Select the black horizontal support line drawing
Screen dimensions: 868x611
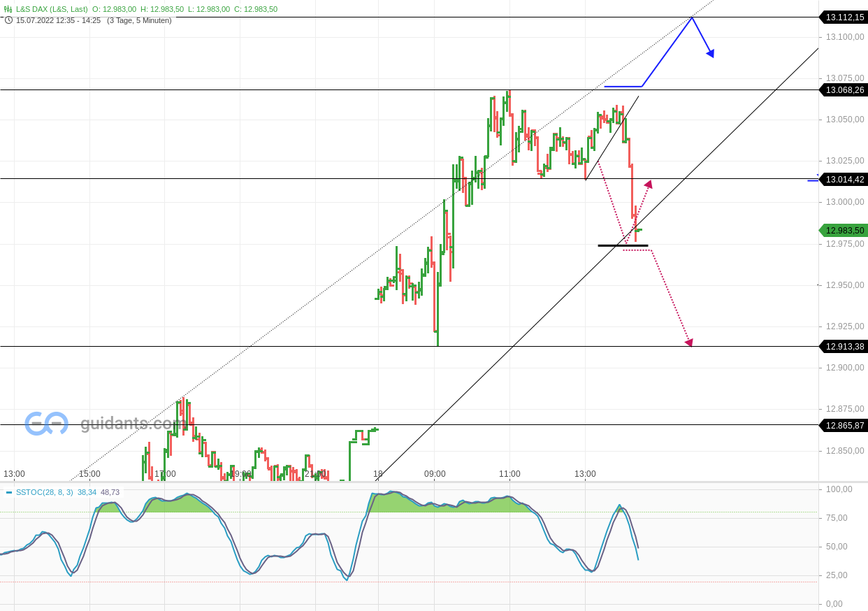coord(622,246)
